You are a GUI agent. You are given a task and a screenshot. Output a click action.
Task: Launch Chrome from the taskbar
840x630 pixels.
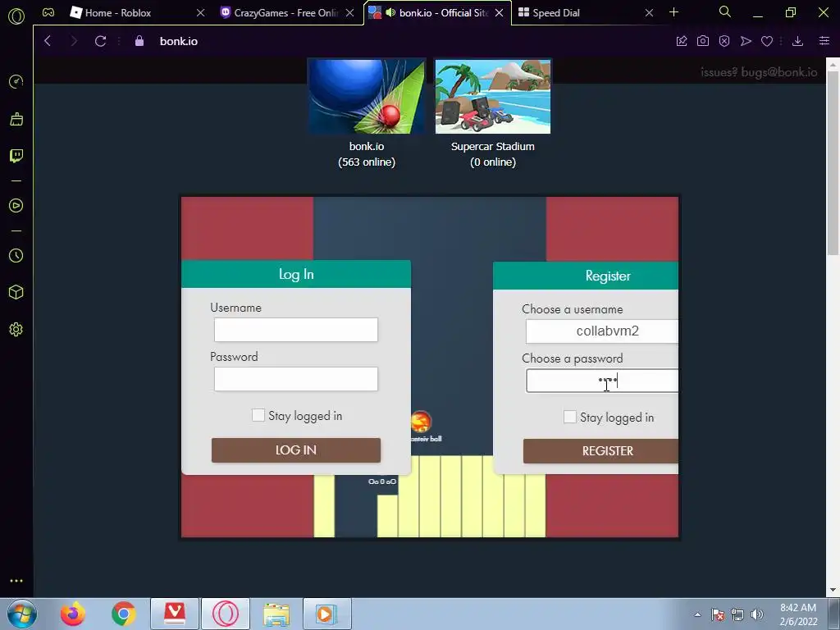pos(123,614)
